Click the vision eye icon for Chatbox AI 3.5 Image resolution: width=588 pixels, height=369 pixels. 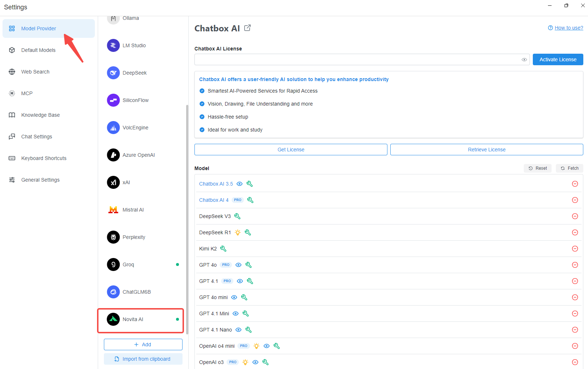pos(240,184)
